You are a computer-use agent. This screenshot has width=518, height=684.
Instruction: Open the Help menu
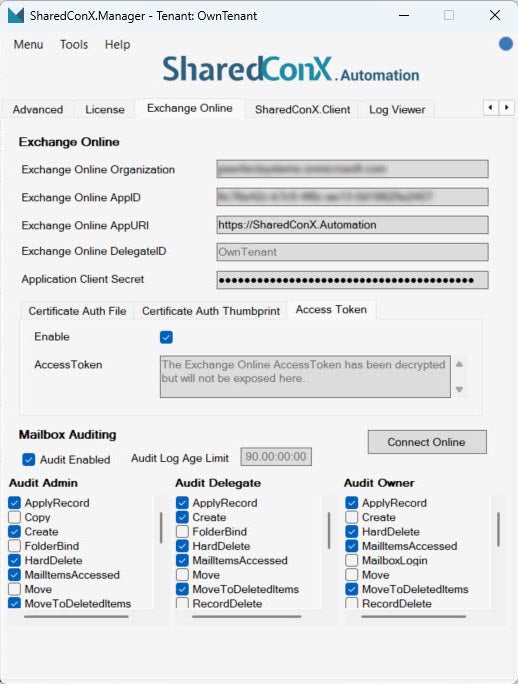pos(117,44)
